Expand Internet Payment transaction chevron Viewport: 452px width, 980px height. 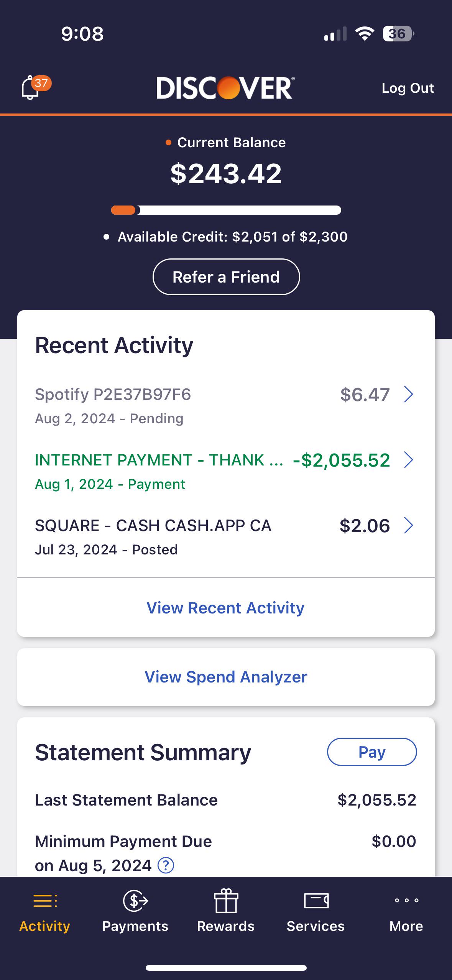click(409, 460)
